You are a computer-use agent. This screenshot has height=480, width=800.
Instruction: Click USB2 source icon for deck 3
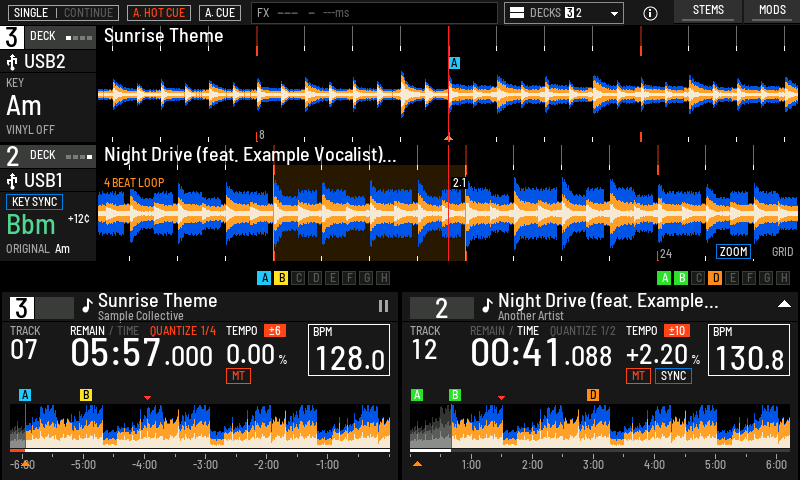[12, 62]
